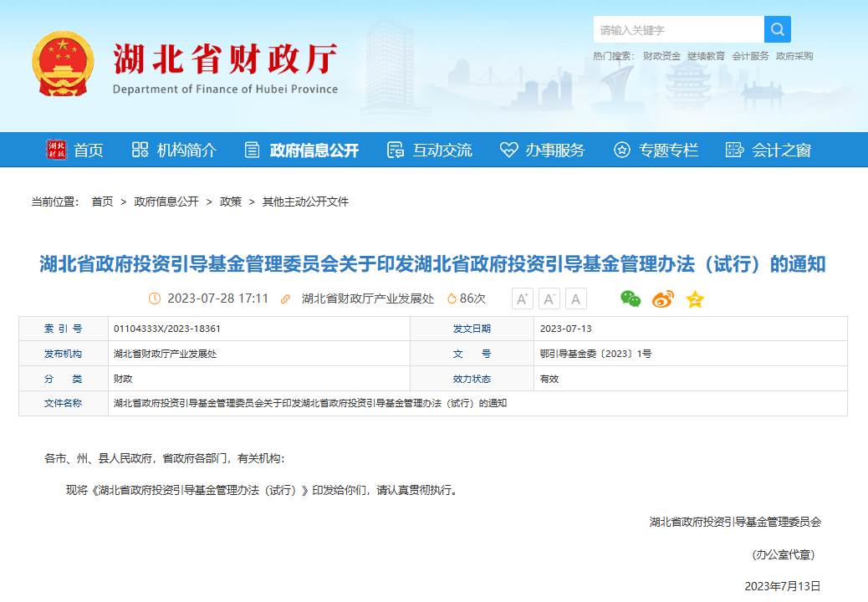
Task: Click breadcrumb link 政府信息公开
Action: coord(166,202)
